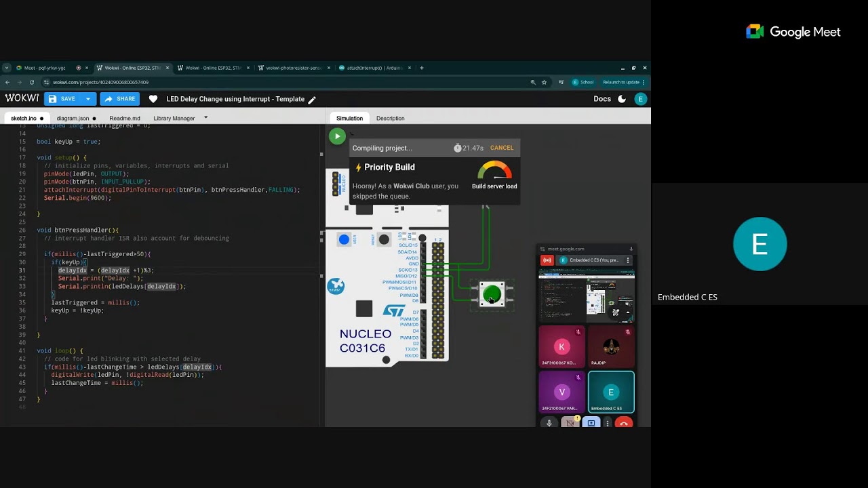Open Chrome tab search dropdown

[7, 68]
